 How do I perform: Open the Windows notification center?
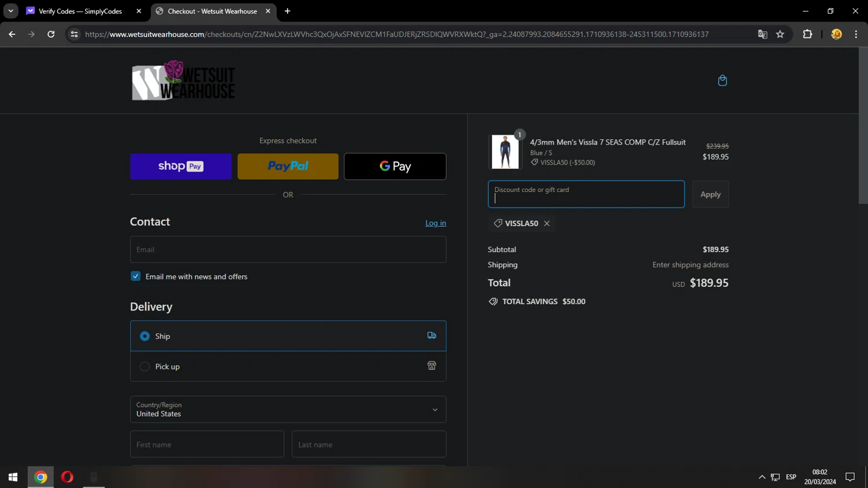pyautogui.click(x=850, y=477)
